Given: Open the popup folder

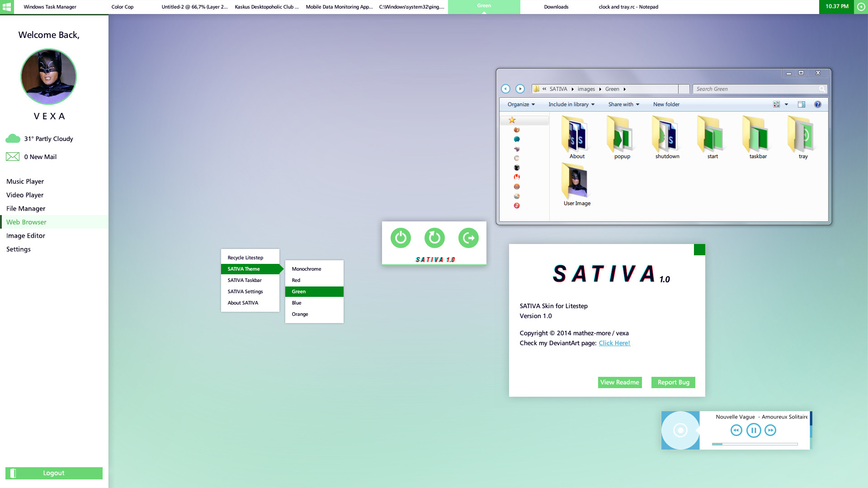Looking at the screenshot, I should click(622, 137).
